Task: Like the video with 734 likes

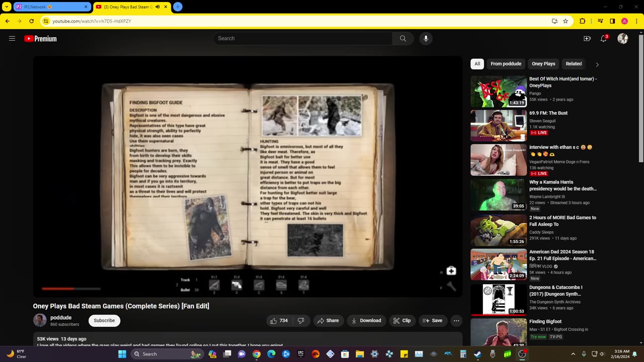Action: pos(279,321)
